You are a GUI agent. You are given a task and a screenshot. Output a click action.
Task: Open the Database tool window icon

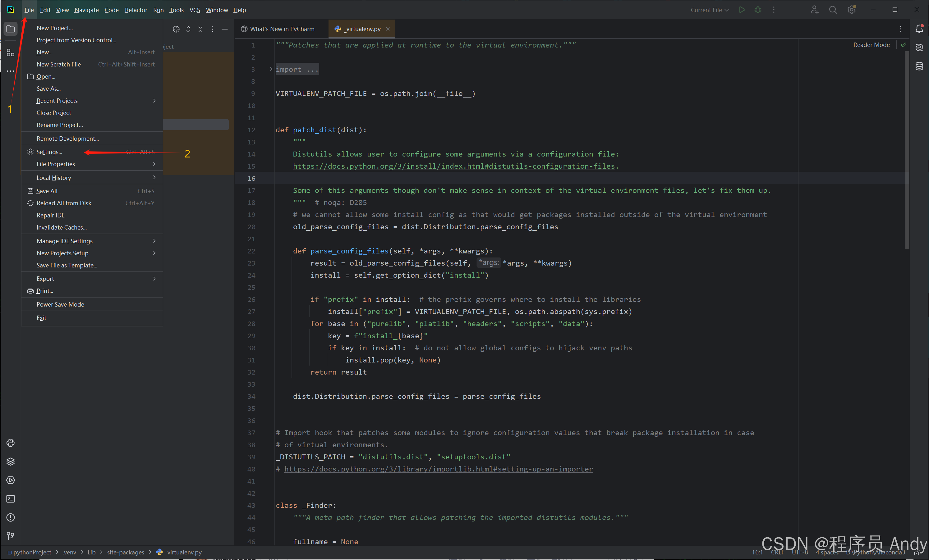pyautogui.click(x=919, y=66)
